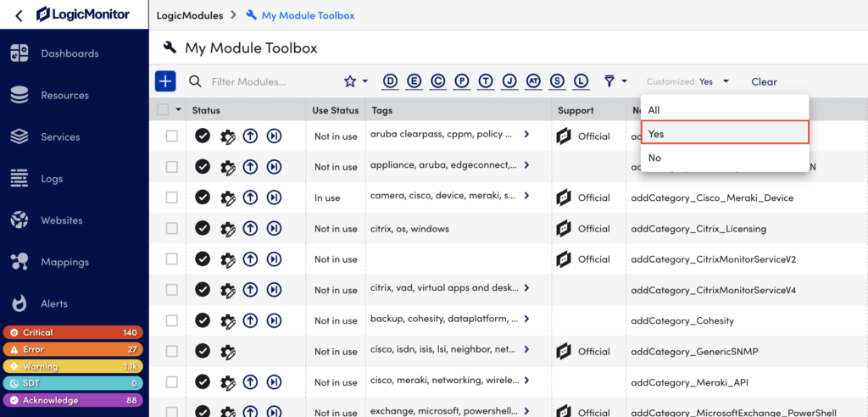Go to Resources in sidebar
Screen dimensions: 868x417
pos(64,95)
